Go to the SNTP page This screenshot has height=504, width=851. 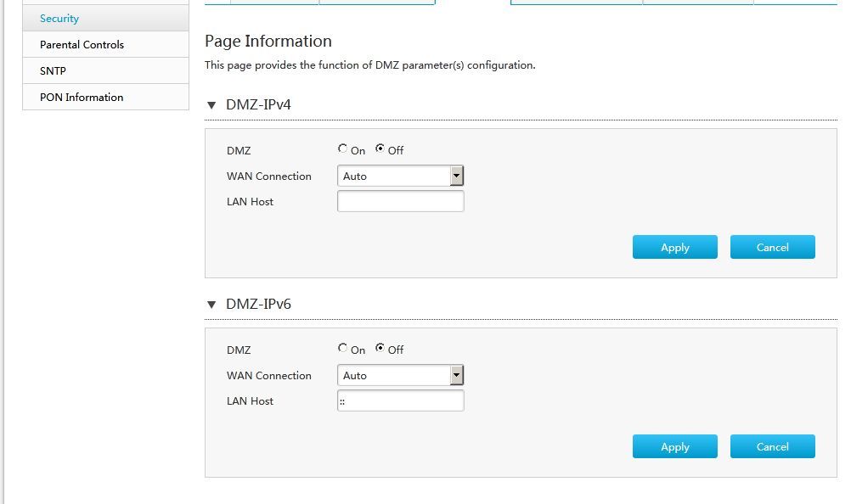106,70
